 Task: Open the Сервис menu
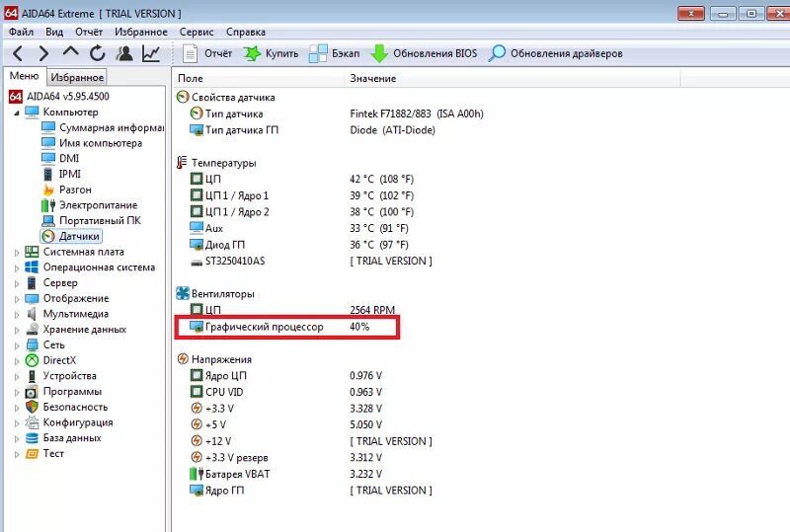coord(197,32)
